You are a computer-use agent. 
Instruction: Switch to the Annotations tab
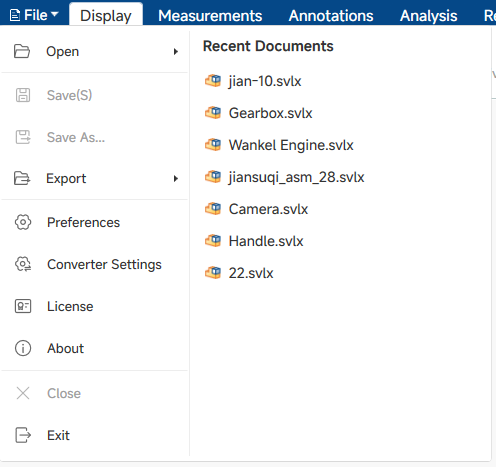(331, 15)
